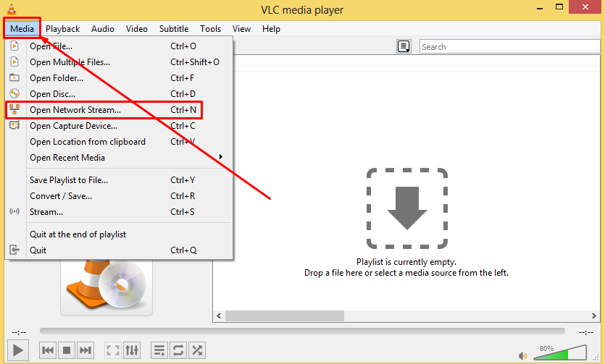Open the Tools menu
605x364 pixels.
[x=210, y=28]
